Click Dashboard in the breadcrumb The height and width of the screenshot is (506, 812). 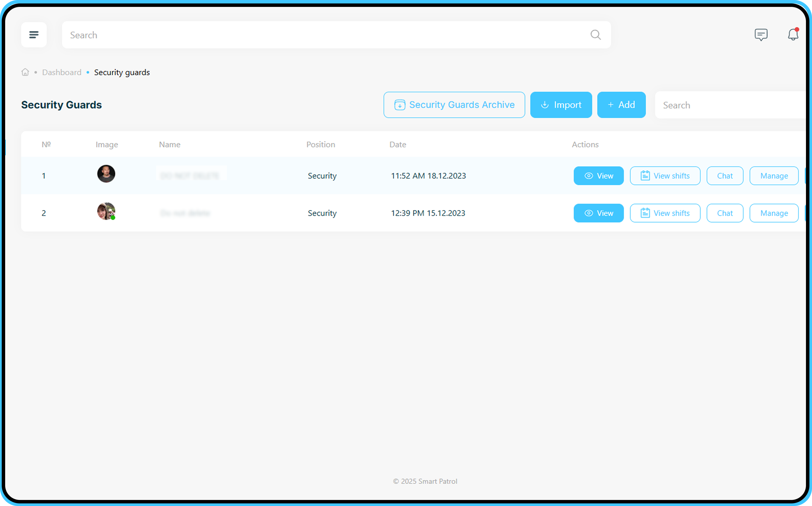point(62,72)
